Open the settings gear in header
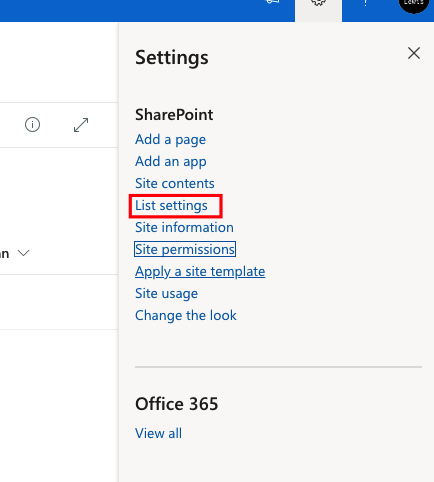This screenshot has height=482, width=434. (318, 3)
